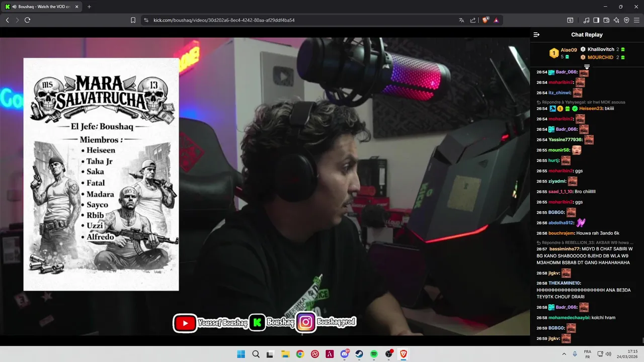Open the FRA language input switcher
The height and width of the screenshot is (362, 644).
[x=588, y=354]
